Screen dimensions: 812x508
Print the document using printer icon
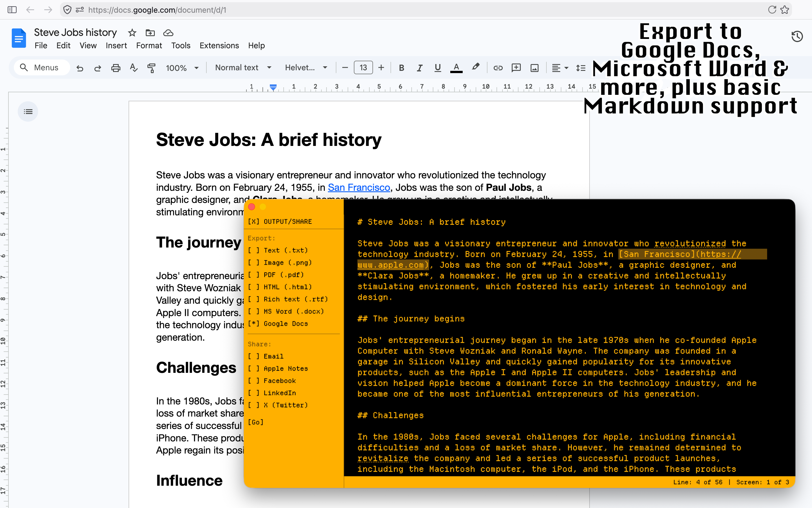(116, 68)
